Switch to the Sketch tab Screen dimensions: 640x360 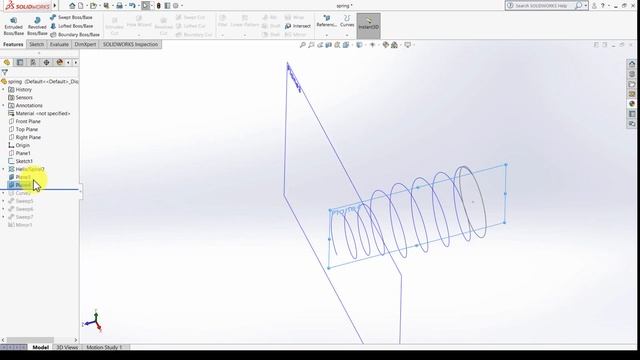pos(36,44)
